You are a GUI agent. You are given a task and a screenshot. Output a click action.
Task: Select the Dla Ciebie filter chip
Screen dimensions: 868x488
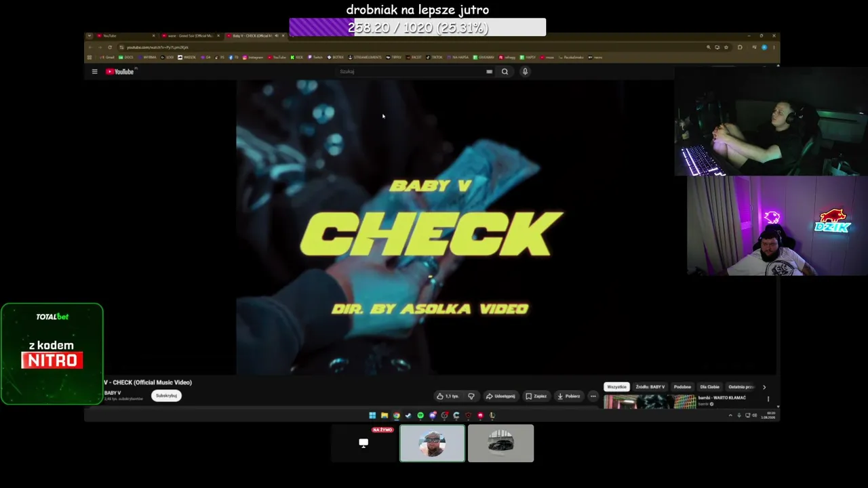[709, 387]
